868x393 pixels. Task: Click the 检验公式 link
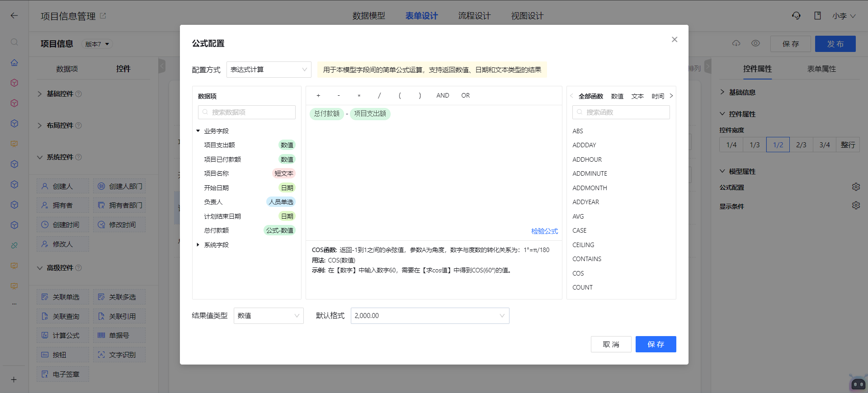[x=544, y=231]
